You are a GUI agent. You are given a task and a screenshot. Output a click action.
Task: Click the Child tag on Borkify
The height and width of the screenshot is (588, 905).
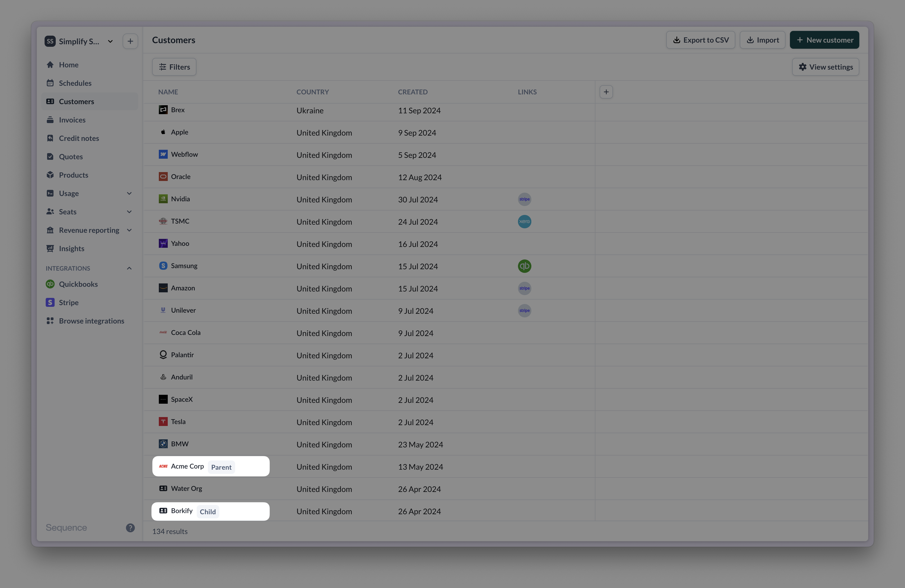pos(208,512)
